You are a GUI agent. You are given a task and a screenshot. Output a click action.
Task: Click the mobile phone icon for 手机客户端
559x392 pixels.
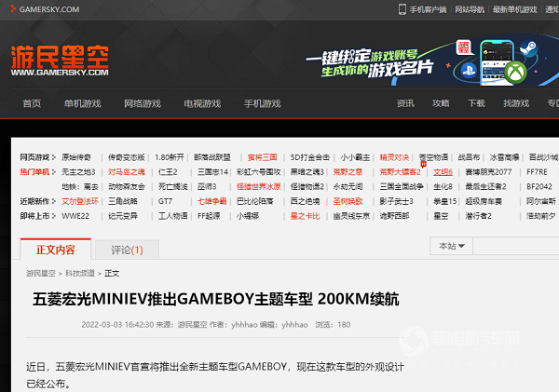(x=402, y=9)
